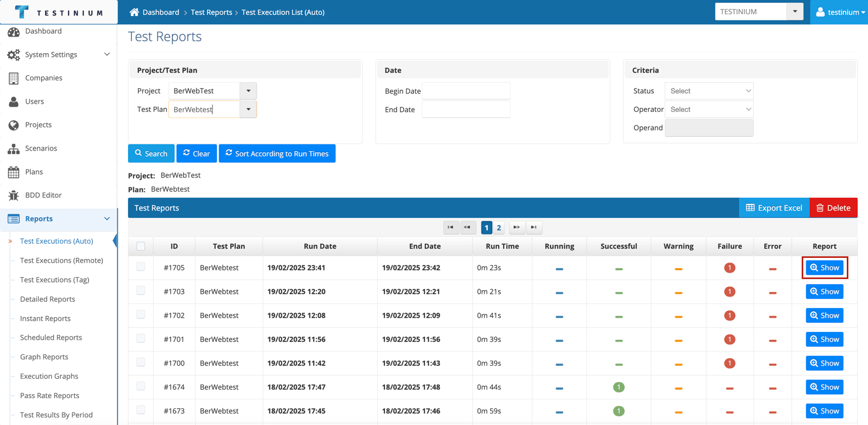This screenshot has width=868, height=425.
Task: Click the Projects globe icon
Action: click(14, 125)
